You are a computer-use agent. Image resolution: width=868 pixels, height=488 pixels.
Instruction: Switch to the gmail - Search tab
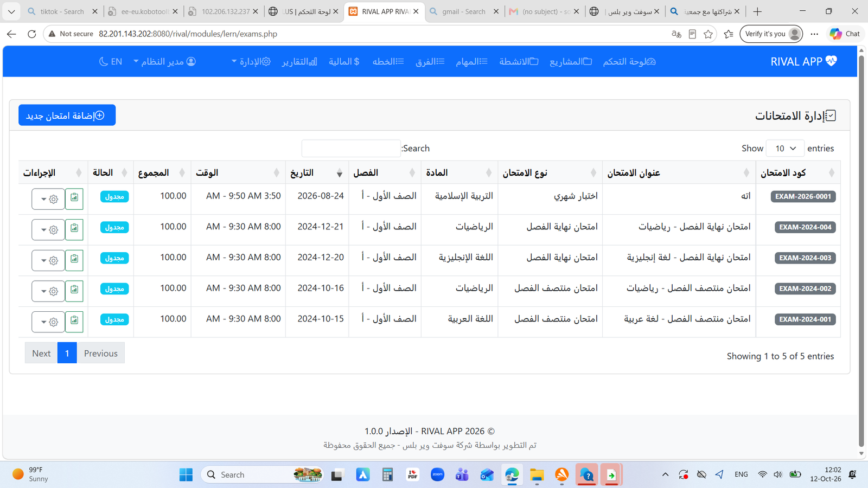click(x=464, y=11)
